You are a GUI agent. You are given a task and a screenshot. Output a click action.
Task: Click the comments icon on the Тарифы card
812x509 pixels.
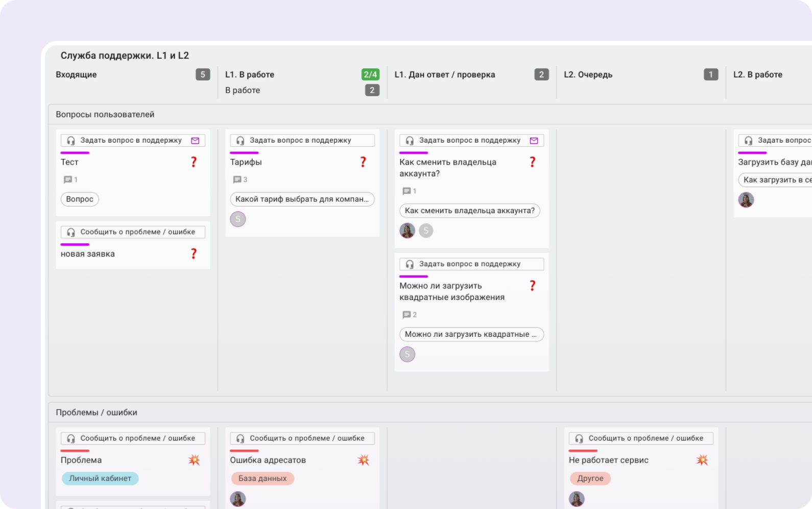[x=237, y=180]
